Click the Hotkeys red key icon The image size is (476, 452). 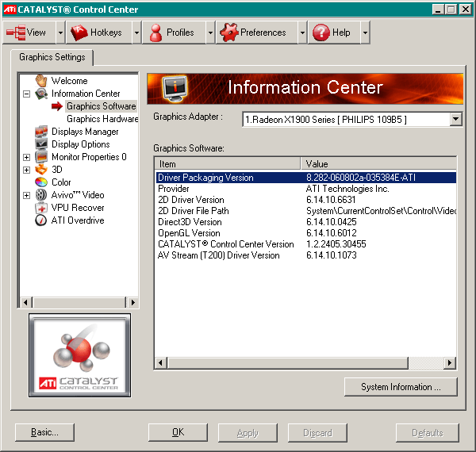pos(79,33)
